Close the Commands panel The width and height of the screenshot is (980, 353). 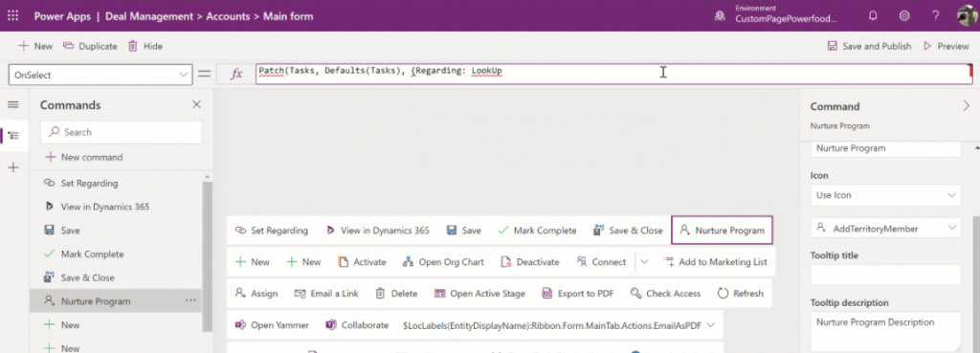[x=196, y=105]
